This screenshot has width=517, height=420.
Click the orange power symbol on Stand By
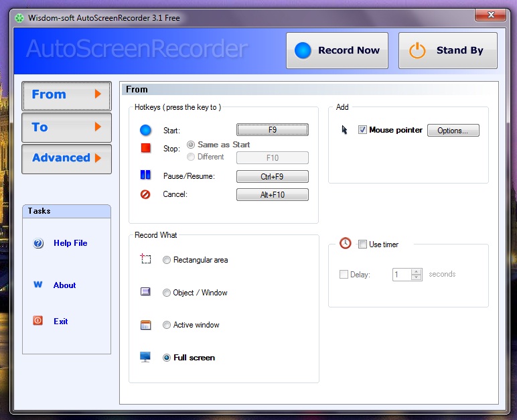pos(417,50)
